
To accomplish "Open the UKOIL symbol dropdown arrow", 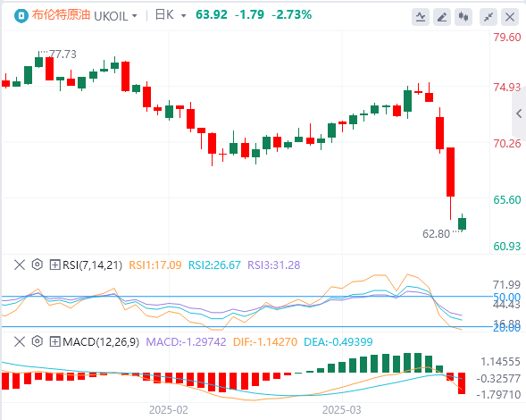I will click(135, 16).
